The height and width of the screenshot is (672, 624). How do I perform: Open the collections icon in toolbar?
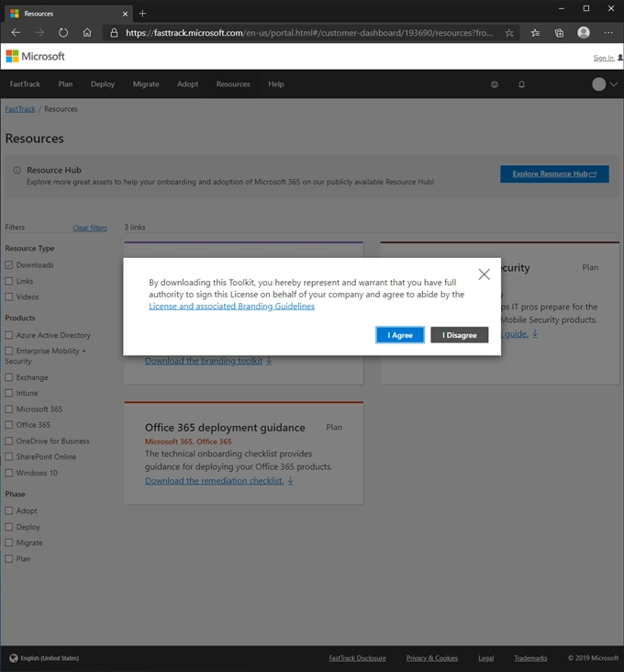(560, 32)
